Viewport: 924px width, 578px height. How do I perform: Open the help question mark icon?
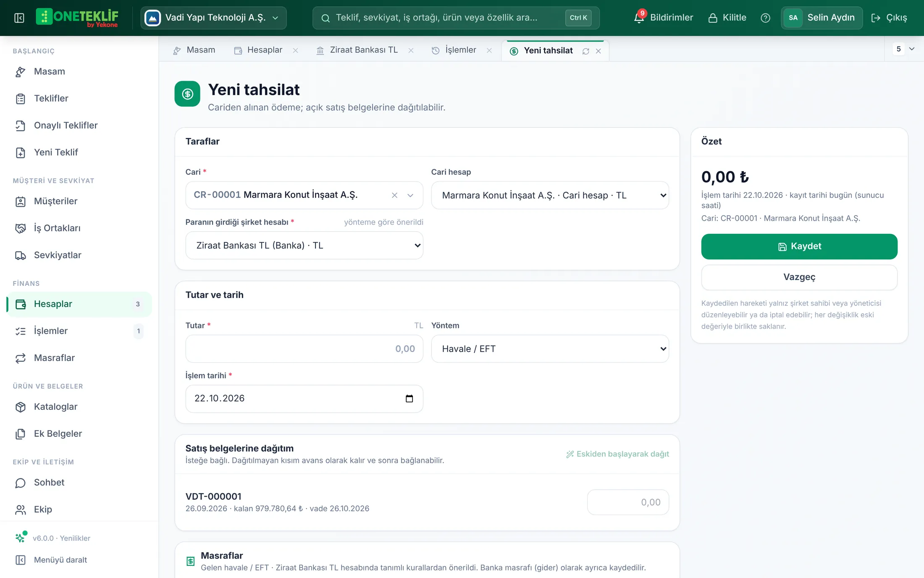pos(765,18)
